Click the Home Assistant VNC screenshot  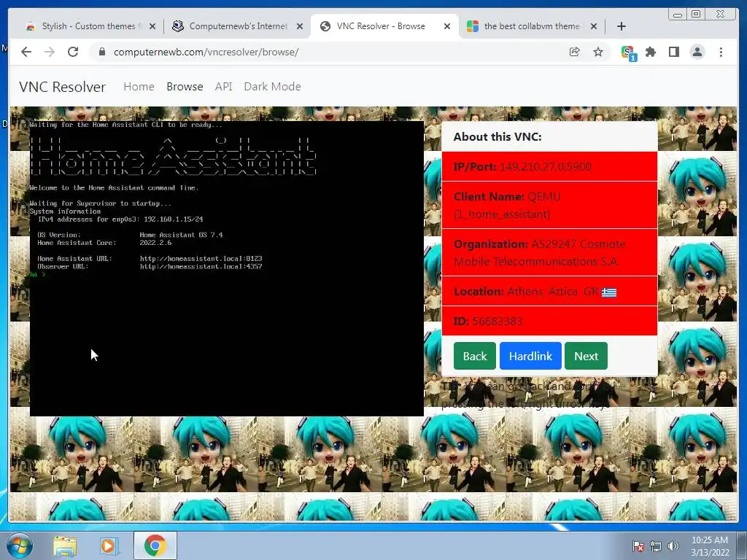click(227, 268)
